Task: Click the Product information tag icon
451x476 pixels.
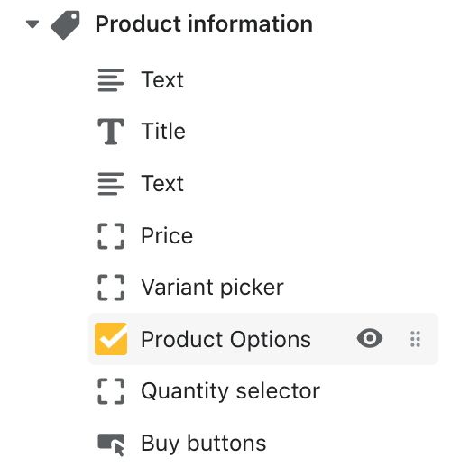Action: [65, 25]
